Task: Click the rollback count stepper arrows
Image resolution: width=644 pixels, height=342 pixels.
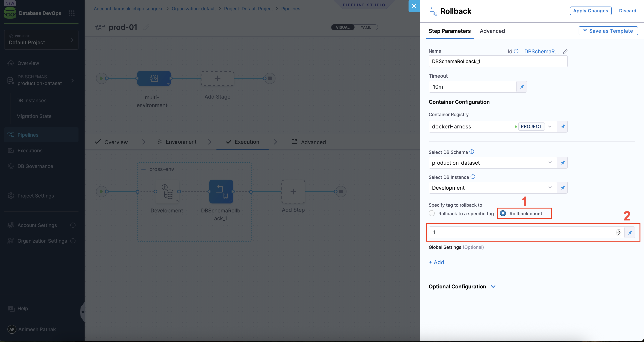Action: point(619,232)
